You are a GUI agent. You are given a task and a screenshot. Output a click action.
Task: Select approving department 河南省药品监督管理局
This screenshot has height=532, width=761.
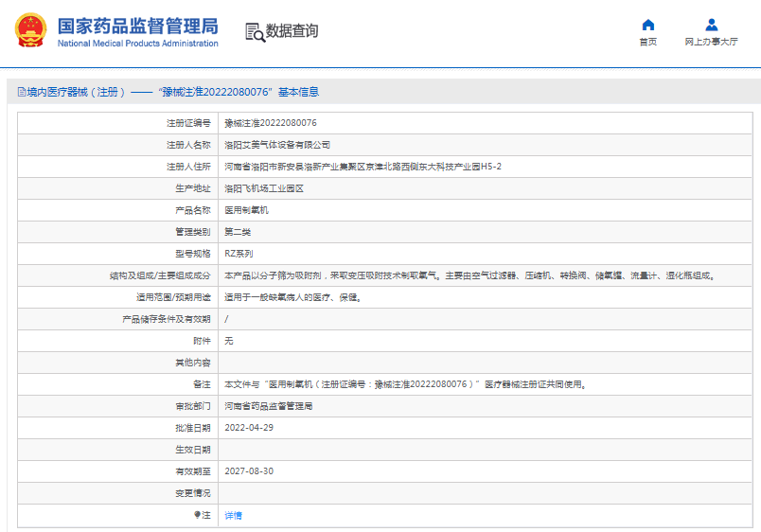269,406
